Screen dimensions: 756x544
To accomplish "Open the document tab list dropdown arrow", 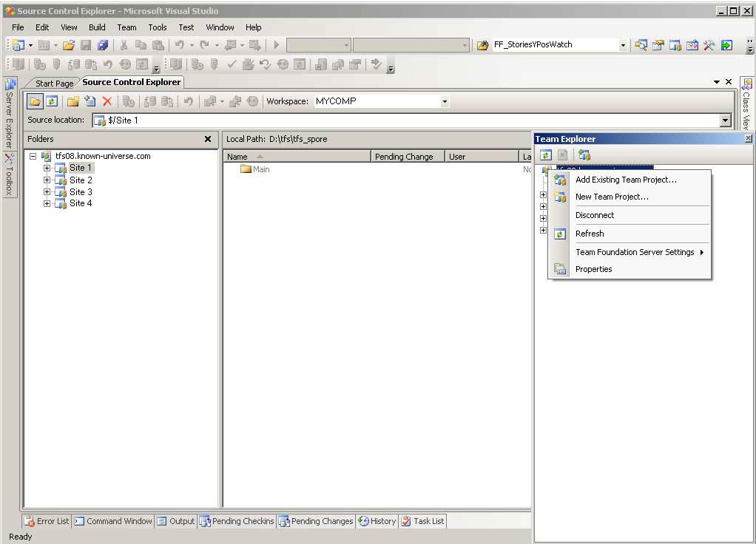I will tap(717, 82).
